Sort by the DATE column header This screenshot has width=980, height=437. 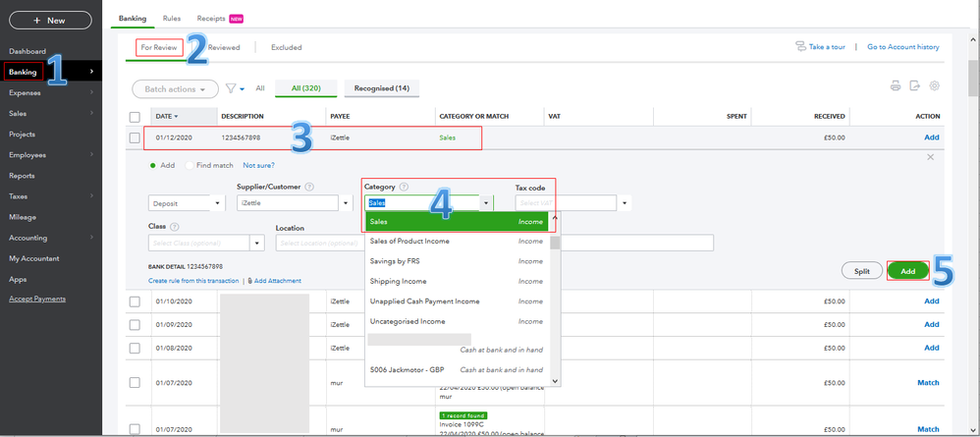(x=167, y=116)
